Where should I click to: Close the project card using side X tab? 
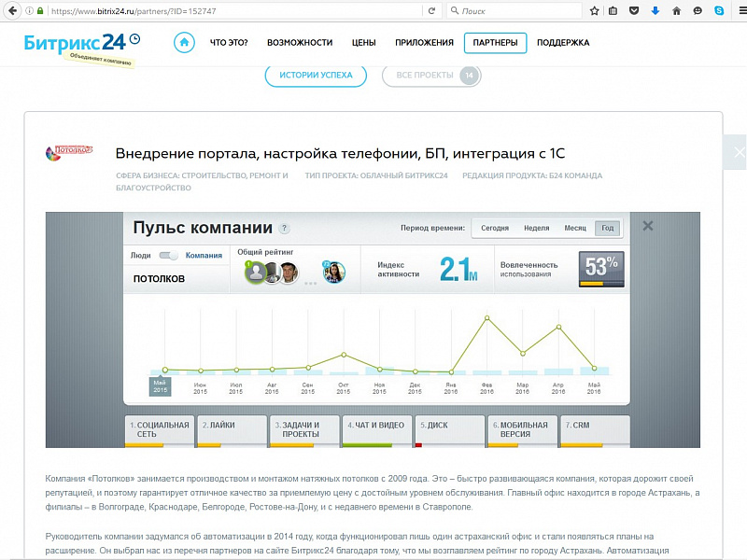point(736,152)
